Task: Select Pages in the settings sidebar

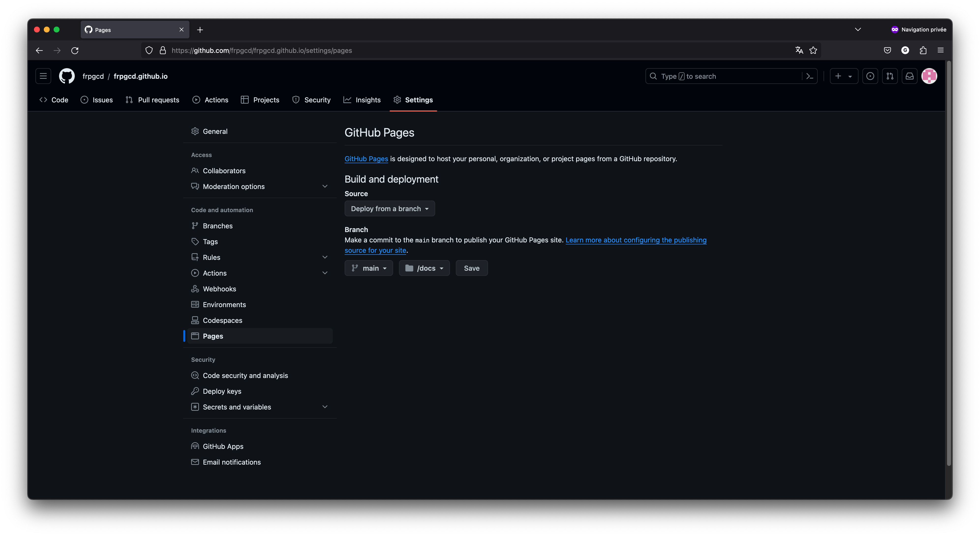Action: point(260,336)
